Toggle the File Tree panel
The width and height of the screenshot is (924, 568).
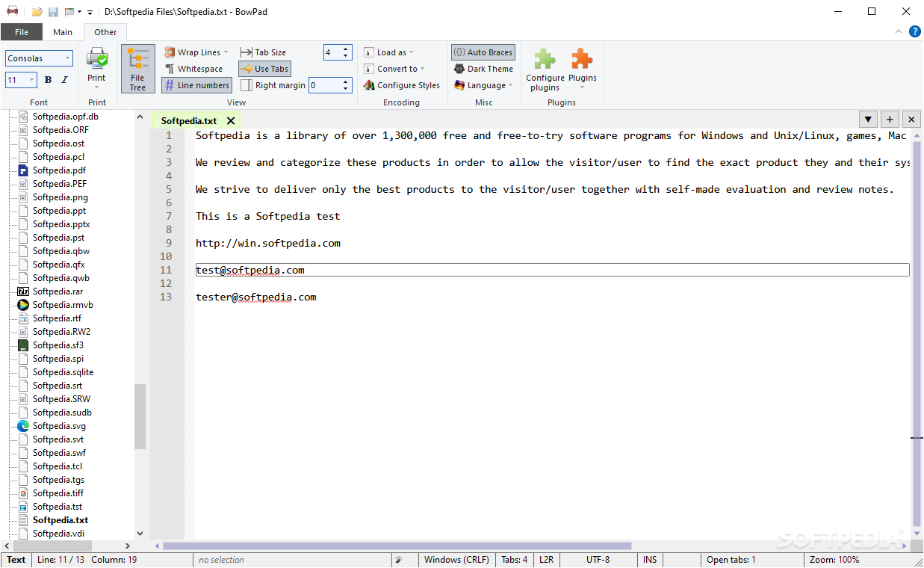click(x=138, y=69)
